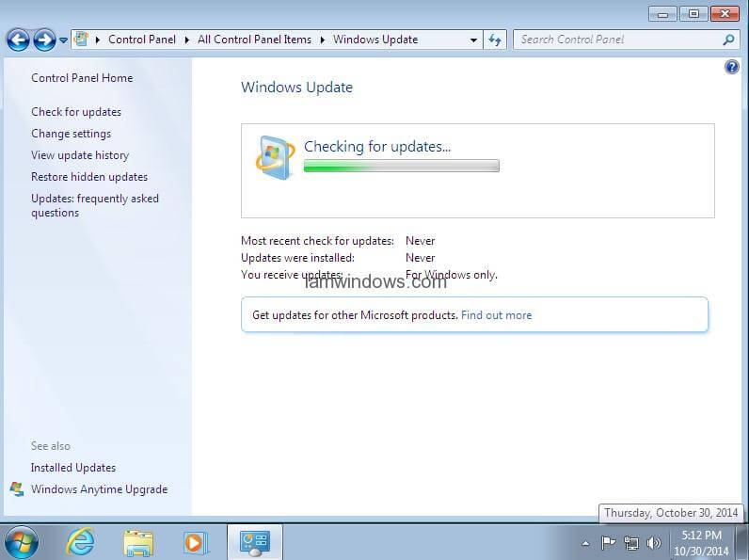Screen dimensions: 749x560
Task: Click the volume speaker icon in tray
Action: pos(653,543)
